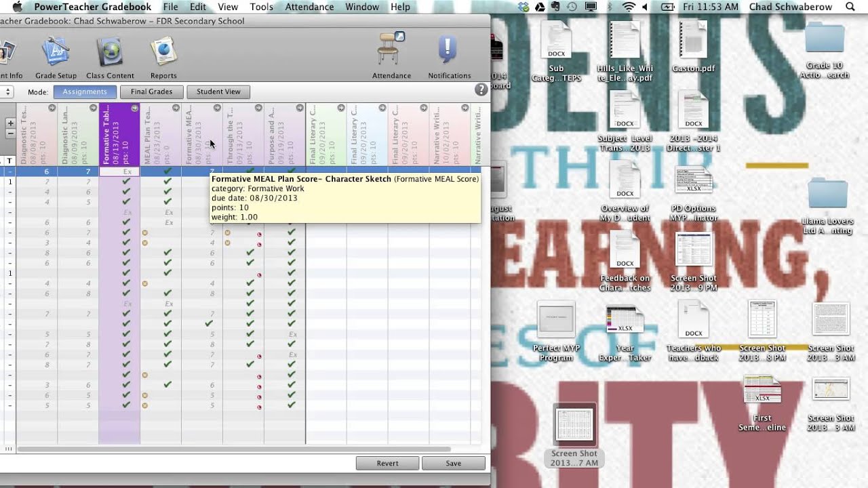Switch mode to Assignments

pos(85,91)
